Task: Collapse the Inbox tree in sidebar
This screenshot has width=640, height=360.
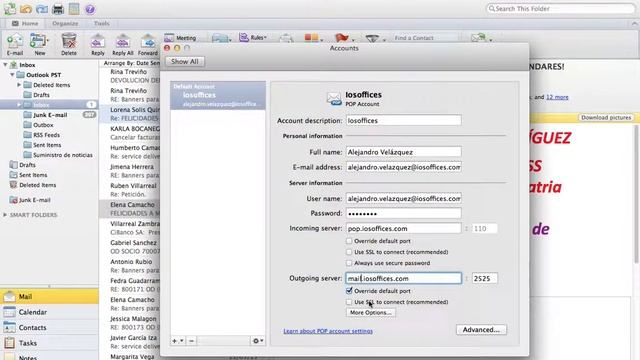Action: (x=5, y=64)
